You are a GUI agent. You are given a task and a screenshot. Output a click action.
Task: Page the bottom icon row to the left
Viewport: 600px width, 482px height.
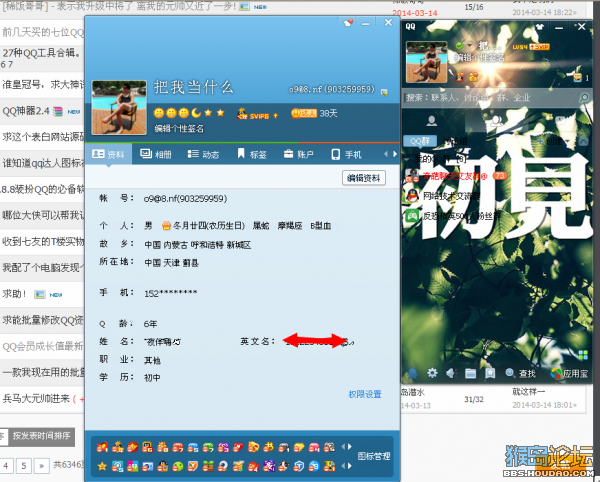coord(343,466)
